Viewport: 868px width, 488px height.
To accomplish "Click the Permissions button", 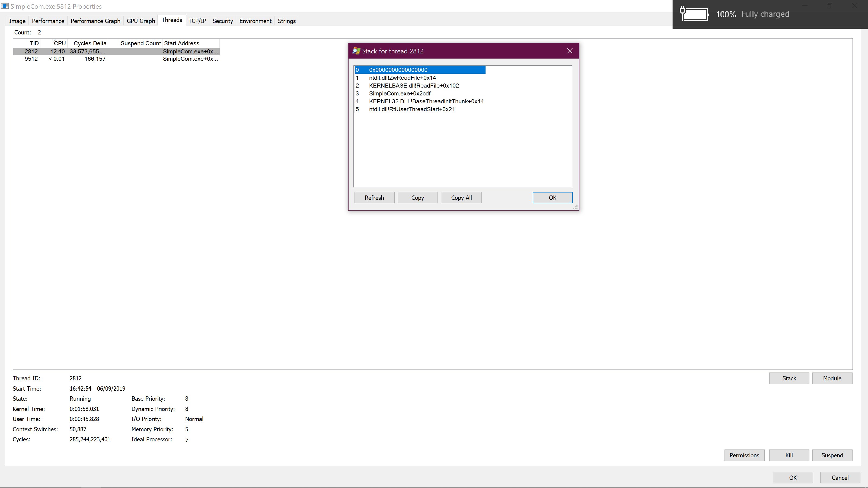I will (x=744, y=455).
